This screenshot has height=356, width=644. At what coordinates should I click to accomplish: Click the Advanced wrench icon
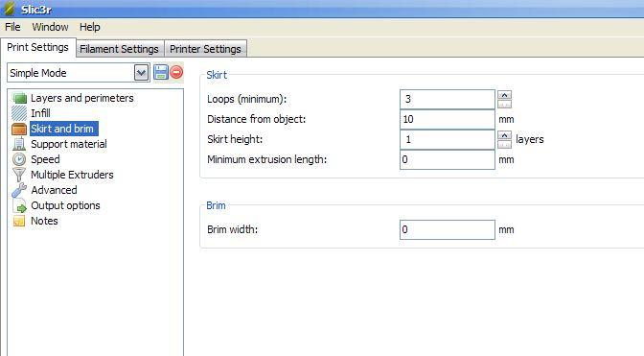(x=19, y=190)
